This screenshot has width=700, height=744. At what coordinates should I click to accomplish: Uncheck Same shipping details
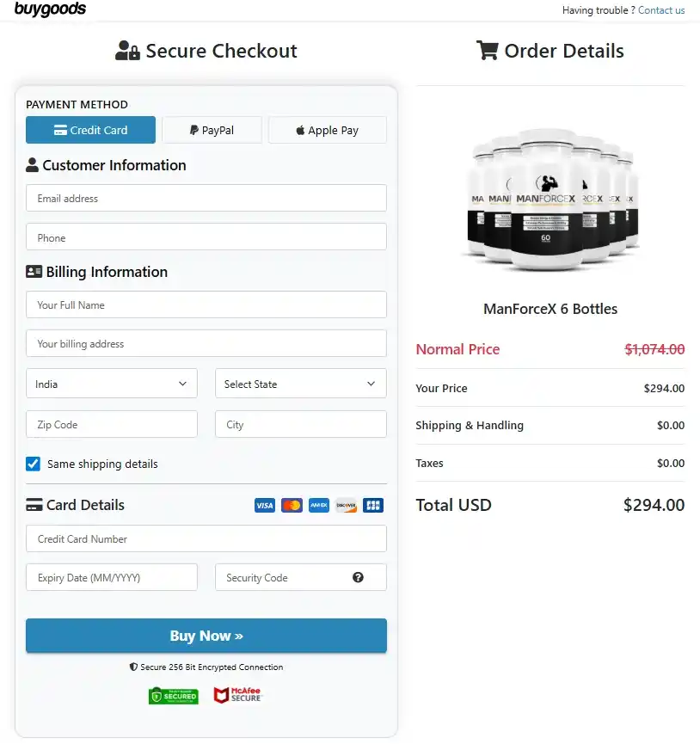coord(33,464)
